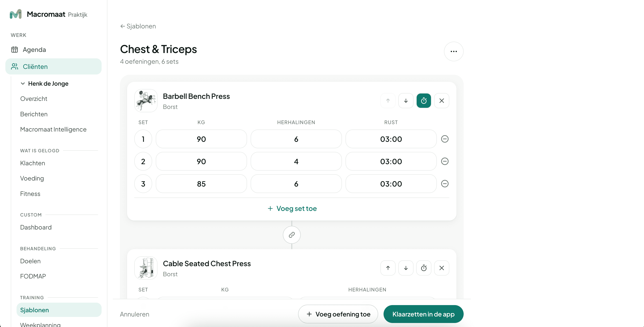
Task: Enable rest timer for Cable Seated Chest Press
Action: tap(424, 268)
